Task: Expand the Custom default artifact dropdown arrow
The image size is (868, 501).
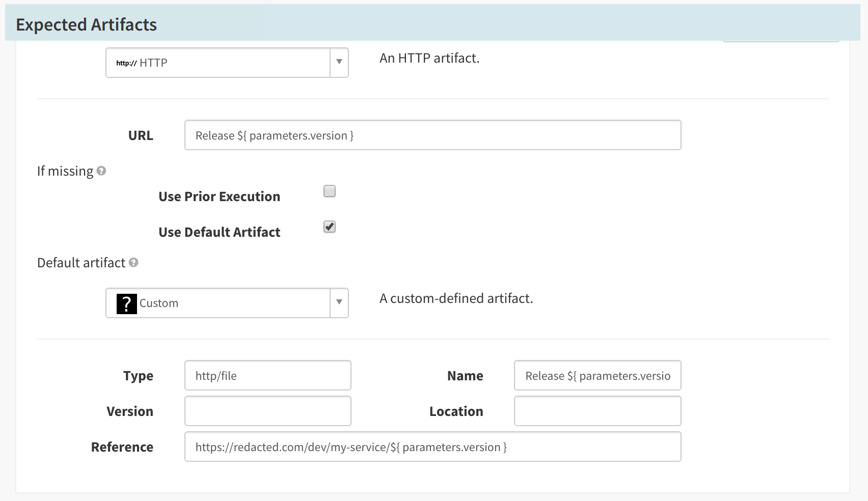Action: click(339, 303)
